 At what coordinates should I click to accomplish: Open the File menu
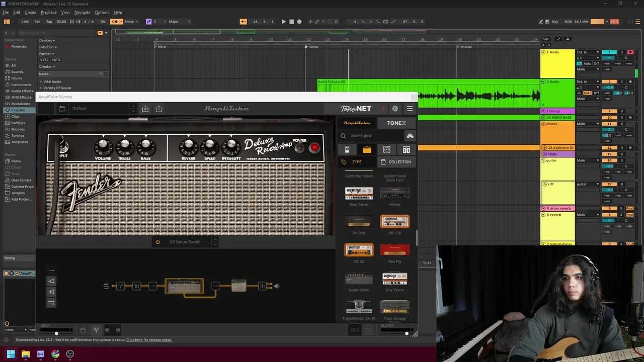[6, 12]
